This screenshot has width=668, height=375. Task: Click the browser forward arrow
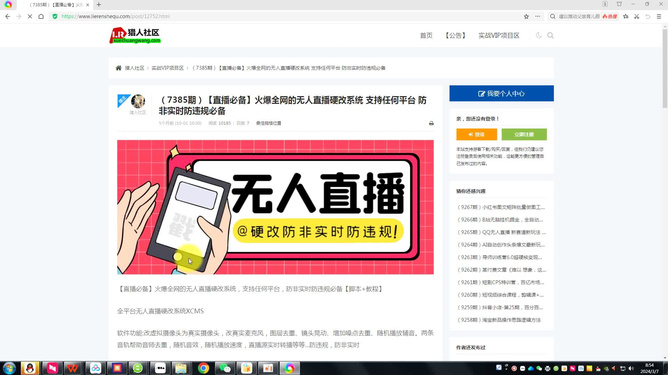(x=19, y=16)
